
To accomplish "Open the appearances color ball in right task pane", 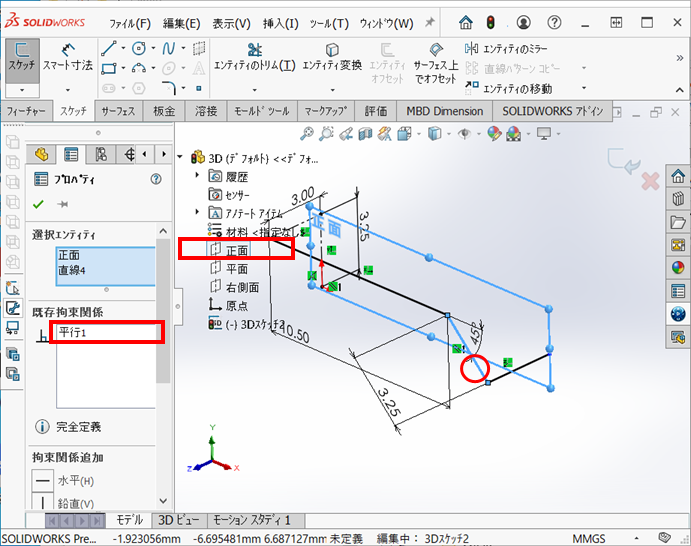I will pos(678,267).
